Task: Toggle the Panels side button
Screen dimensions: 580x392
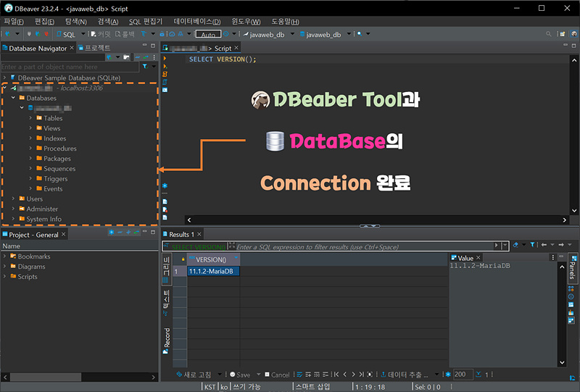Action: pyautogui.click(x=572, y=267)
